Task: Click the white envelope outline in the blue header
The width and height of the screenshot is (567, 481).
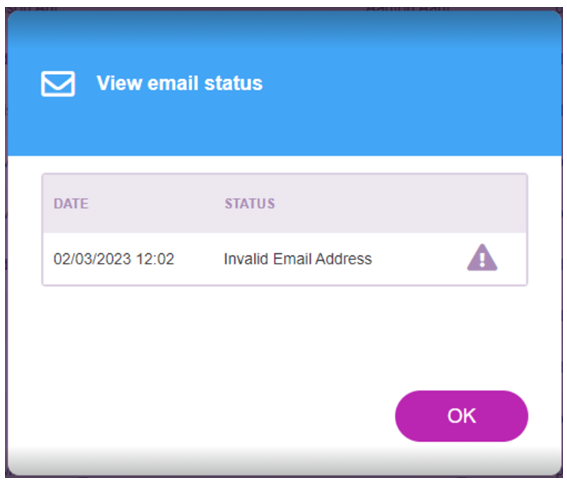Action: tap(58, 84)
